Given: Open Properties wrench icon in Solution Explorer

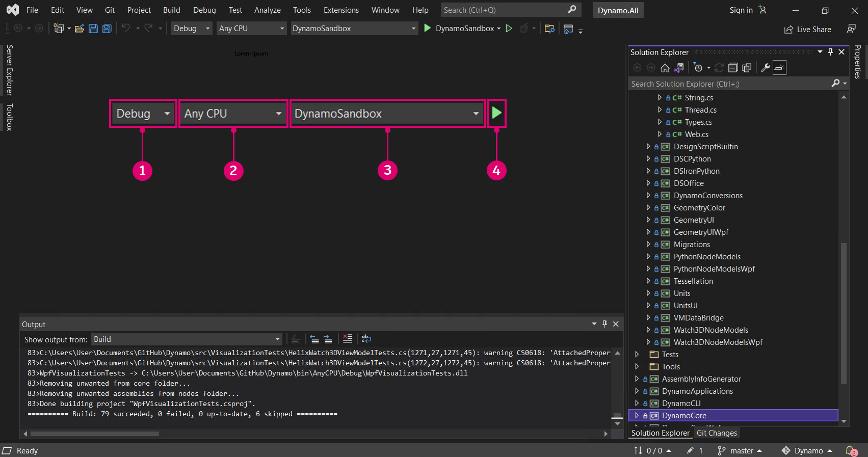Looking at the screenshot, I should point(766,68).
